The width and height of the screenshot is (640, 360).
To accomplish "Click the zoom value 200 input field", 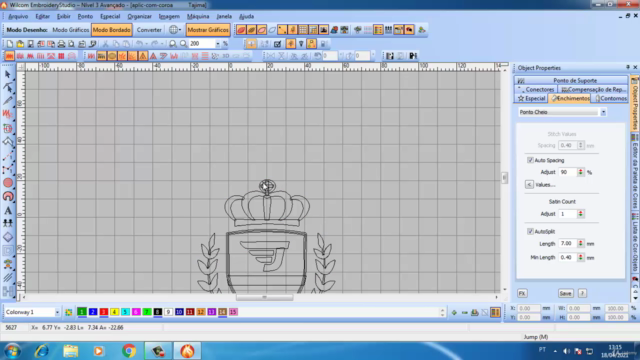I will click(x=202, y=44).
